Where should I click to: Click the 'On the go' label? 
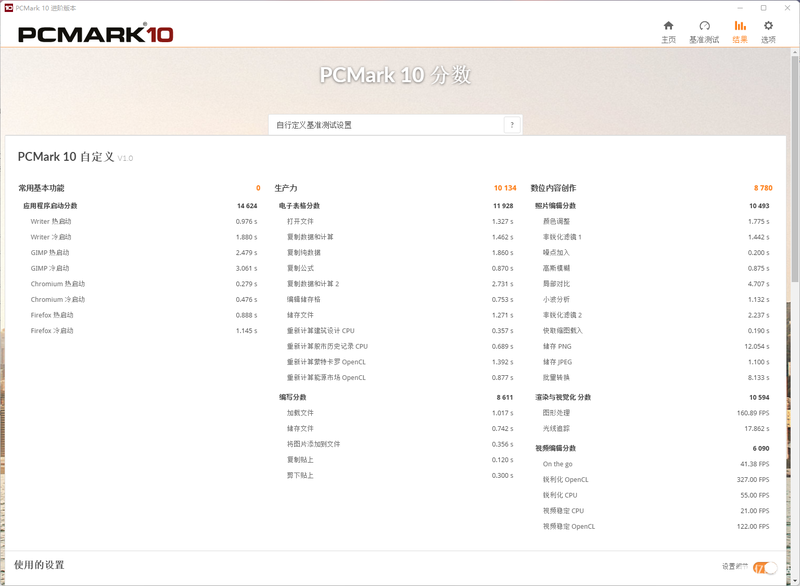point(558,464)
